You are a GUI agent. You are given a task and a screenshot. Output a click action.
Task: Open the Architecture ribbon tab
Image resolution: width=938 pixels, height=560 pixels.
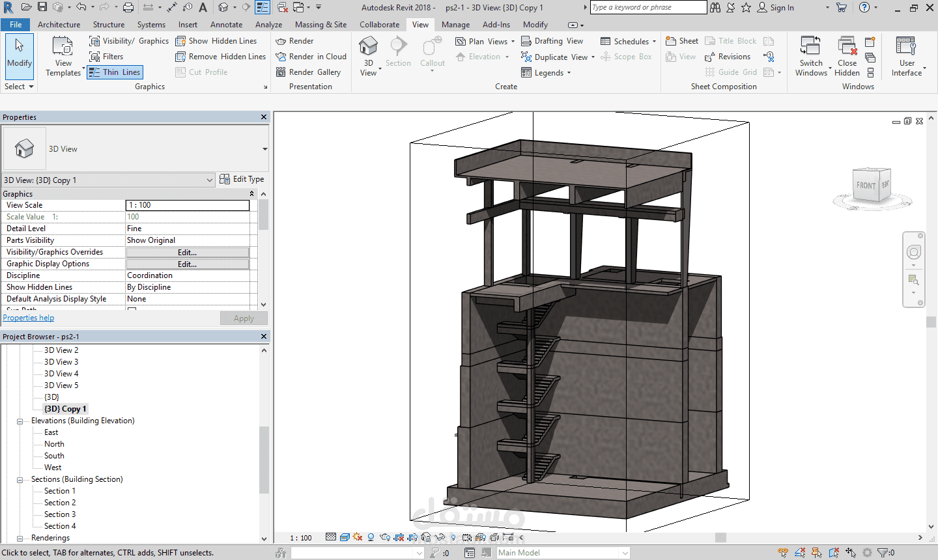[x=59, y=25]
